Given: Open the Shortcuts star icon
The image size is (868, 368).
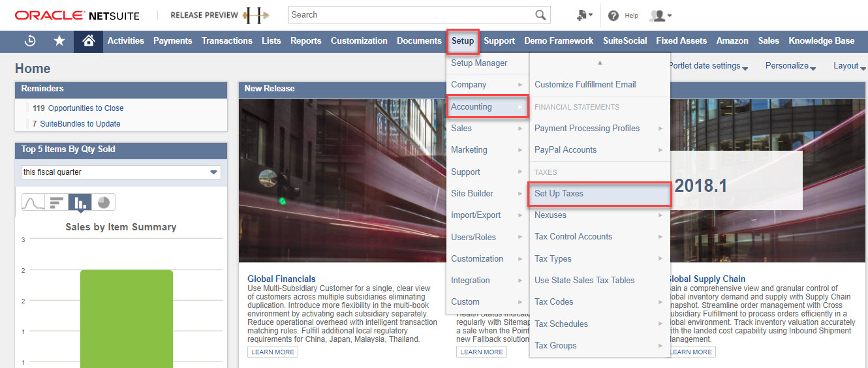Looking at the screenshot, I should pos(59,40).
